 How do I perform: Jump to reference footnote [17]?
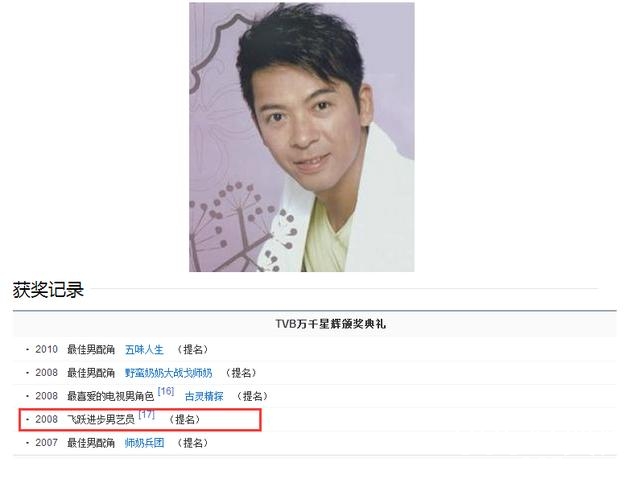(x=147, y=415)
